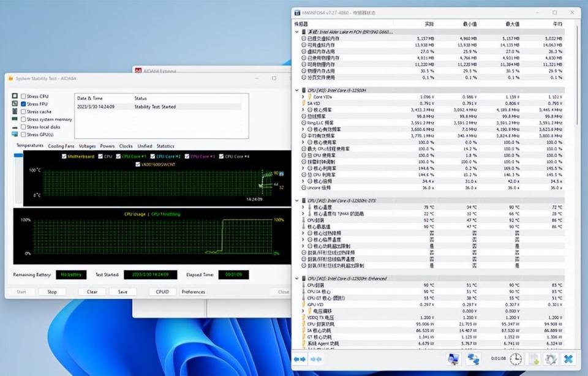Toggle the VK001600GWCNT graph checkbox
This screenshot has height=376, width=588.
(138, 164)
